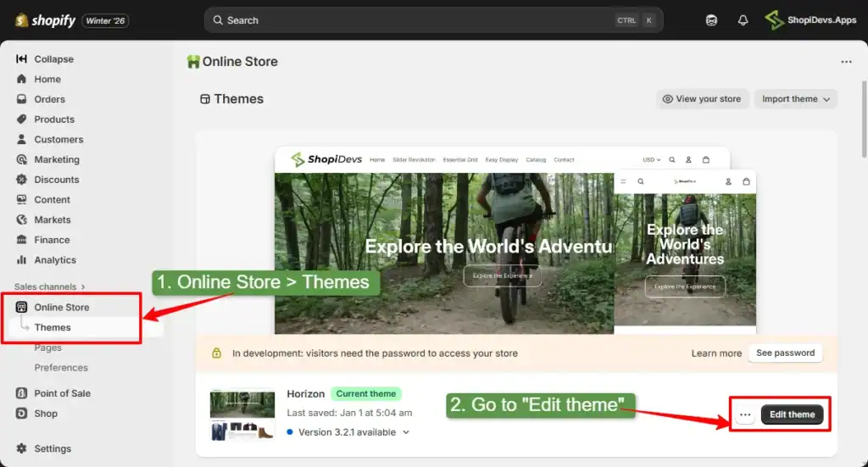Open Products in sidebar
The image size is (868, 467).
pos(53,120)
